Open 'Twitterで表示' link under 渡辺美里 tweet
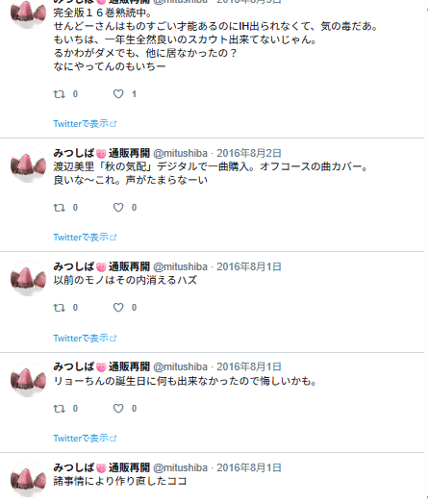 85,238
